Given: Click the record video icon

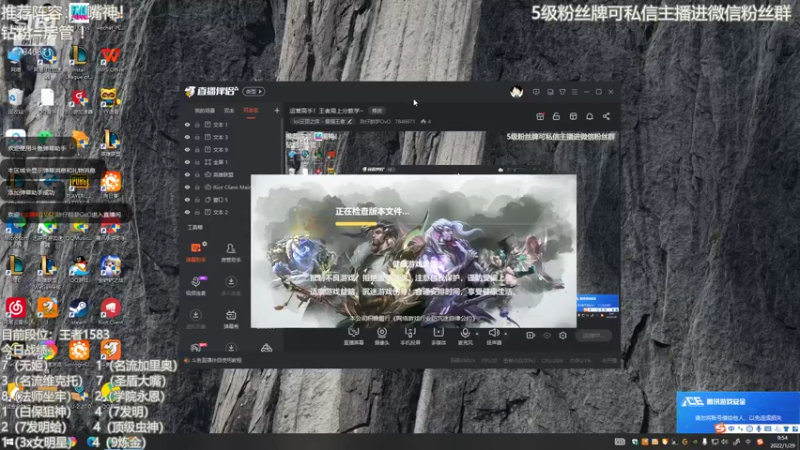Looking at the screenshot, I should (531, 335).
